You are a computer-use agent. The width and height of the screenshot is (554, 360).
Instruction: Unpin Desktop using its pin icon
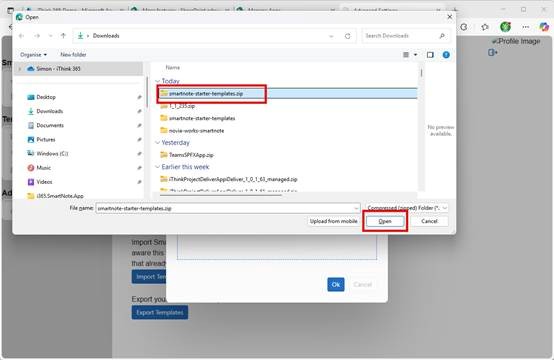tap(139, 97)
